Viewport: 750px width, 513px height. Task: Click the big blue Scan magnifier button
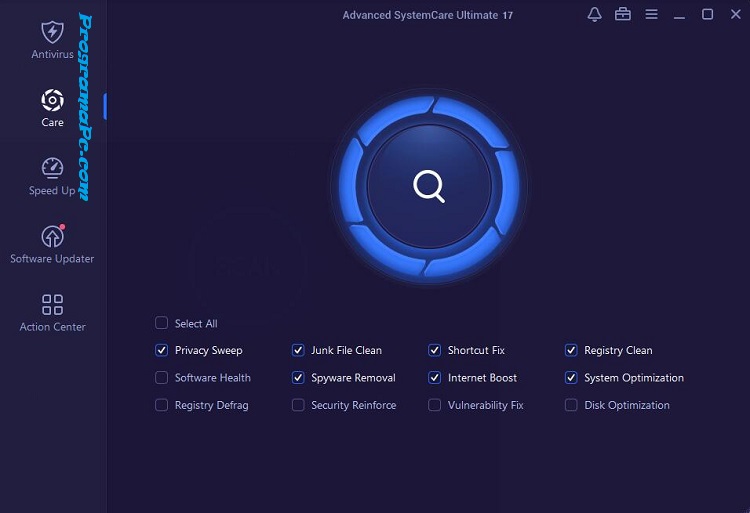point(429,186)
